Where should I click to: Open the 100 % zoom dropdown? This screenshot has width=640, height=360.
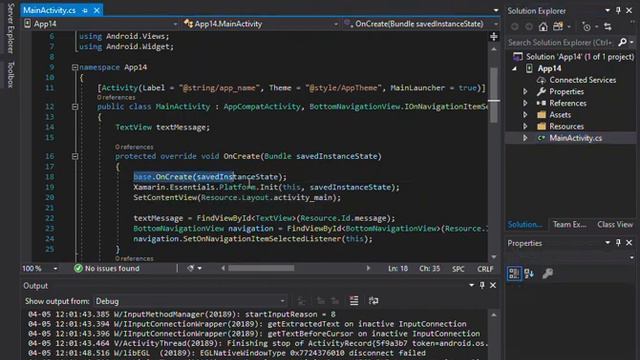click(x=55, y=268)
